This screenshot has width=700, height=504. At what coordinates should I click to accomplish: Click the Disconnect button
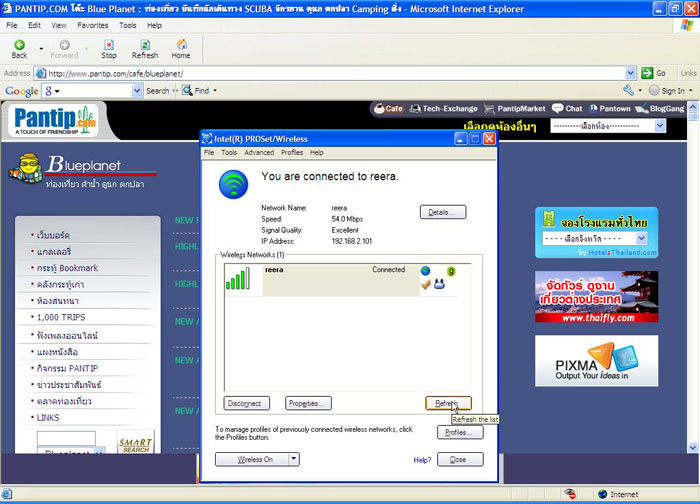246,403
